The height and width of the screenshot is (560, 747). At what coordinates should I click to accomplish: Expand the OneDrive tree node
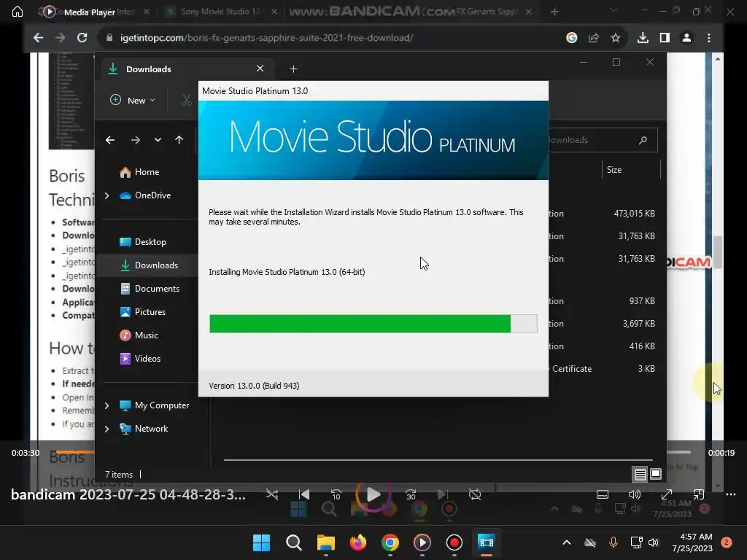coord(107,195)
